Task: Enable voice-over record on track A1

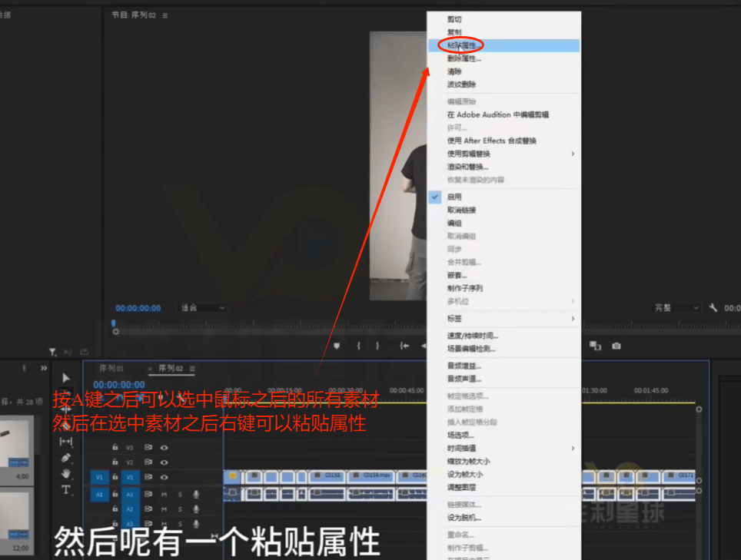Action: click(x=196, y=495)
